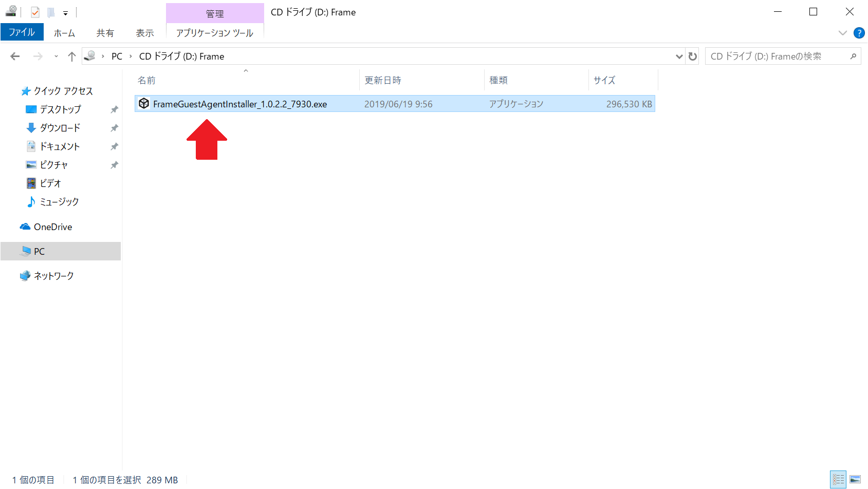Open デスクトップ in navigation pane
The width and height of the screenshot is (868, 489).
point(60,109)
